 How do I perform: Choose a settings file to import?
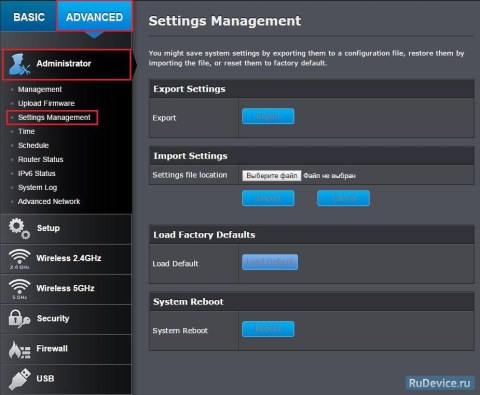pos(272,176)
